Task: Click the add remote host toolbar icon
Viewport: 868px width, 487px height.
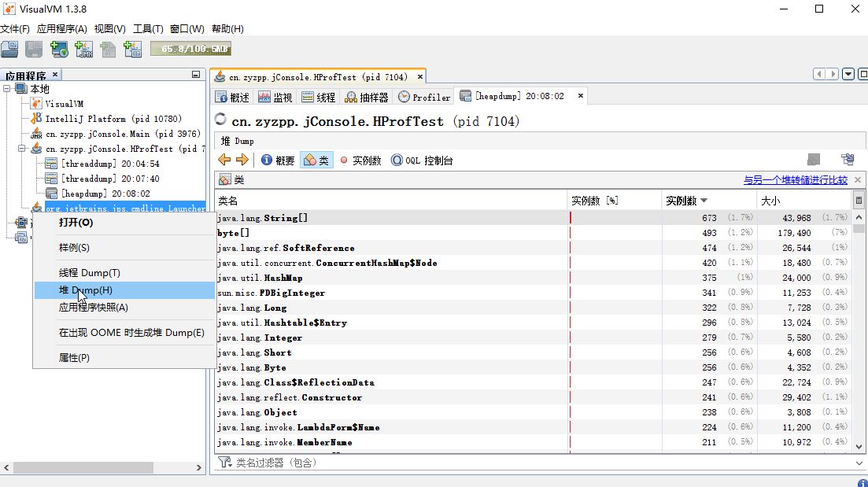Action: pyautogui.click(x=59, y=49)
